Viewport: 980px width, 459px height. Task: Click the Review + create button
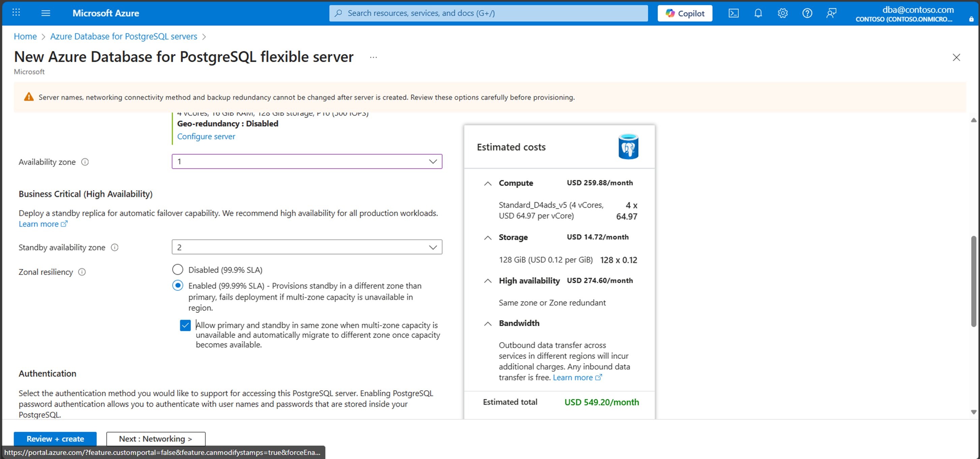[x=55, y=439]
